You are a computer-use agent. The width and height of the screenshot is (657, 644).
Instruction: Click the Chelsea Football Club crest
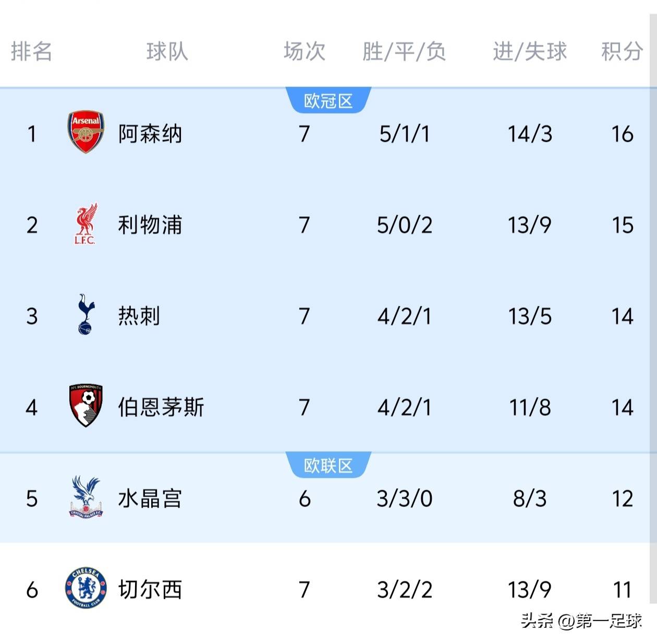pyautogui.click(x=86, y=588)
